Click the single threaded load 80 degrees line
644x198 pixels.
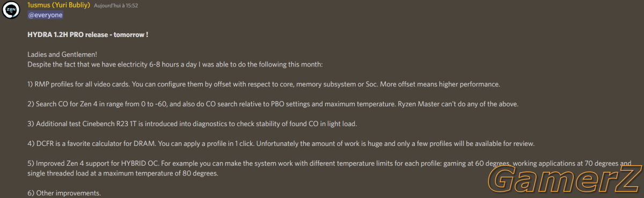coord(123,174)
